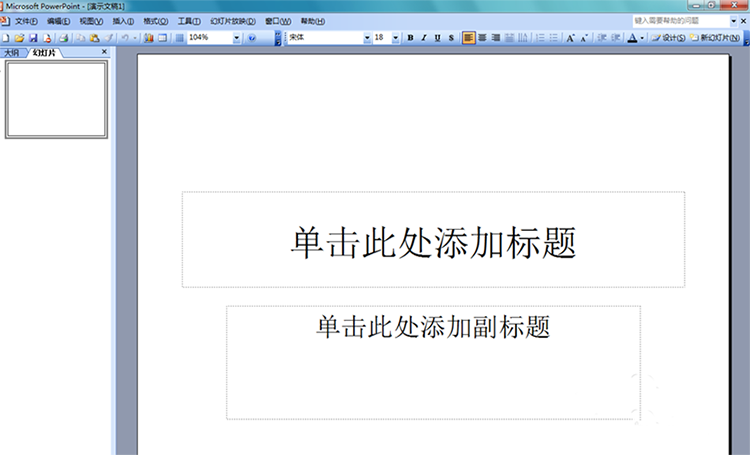Click the PowerPoint document icon beside 文件
750x455 pixels.
coord(5,21)
